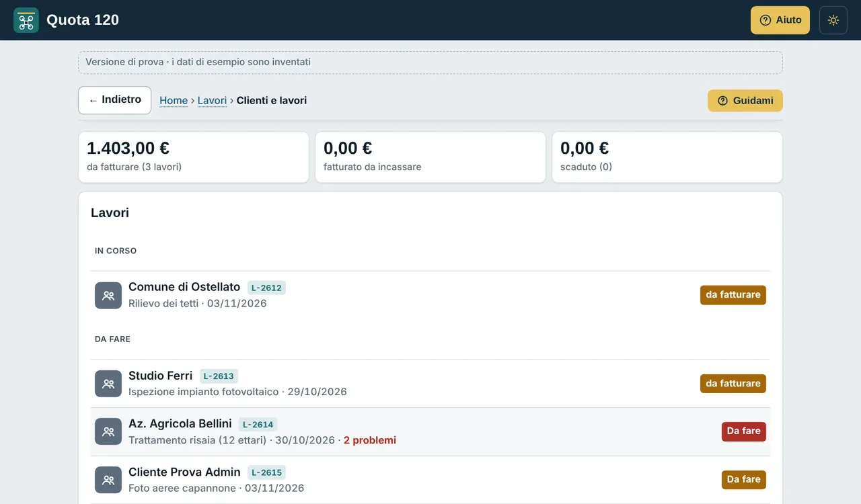Click the client icon for Cliente Prova Admin
This screenshot has width=861, height=504.
tap(108, 480)
